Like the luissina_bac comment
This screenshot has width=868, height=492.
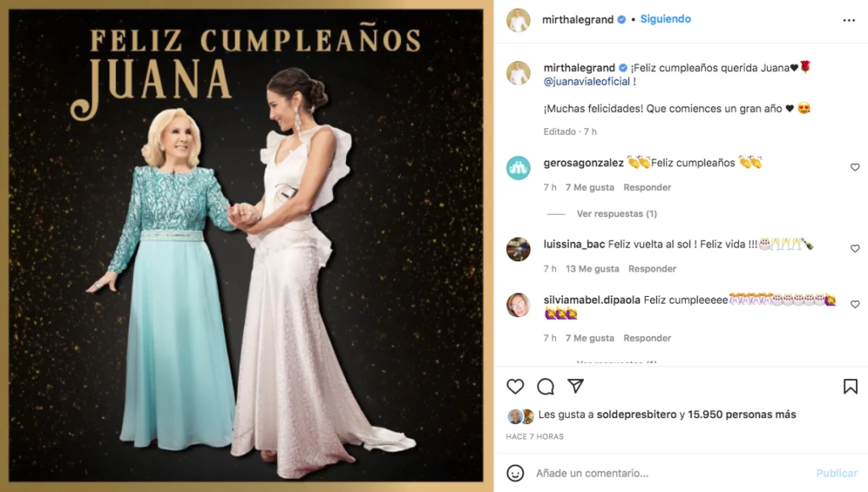pos(854,249)
